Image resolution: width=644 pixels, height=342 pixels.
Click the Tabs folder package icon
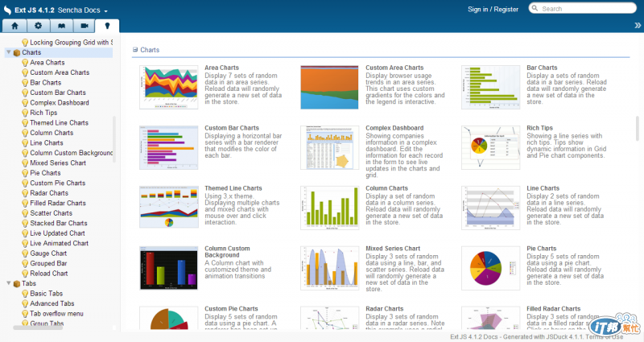point(17,284)
